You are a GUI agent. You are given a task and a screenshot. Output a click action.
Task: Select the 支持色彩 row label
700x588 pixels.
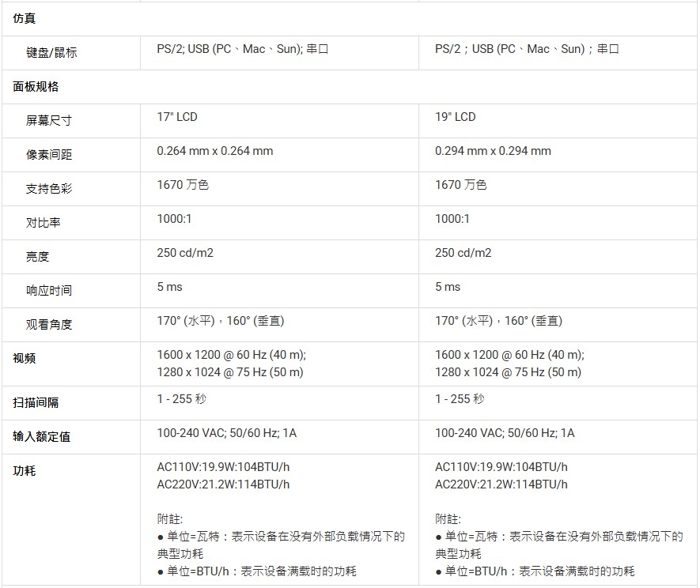(x=49, y=188)
